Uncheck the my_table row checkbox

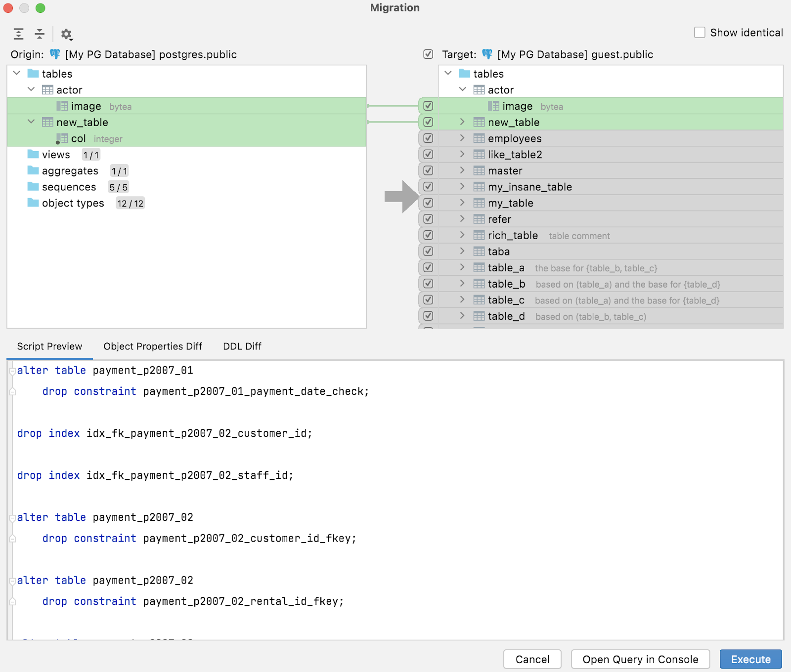tap(428, 203)
